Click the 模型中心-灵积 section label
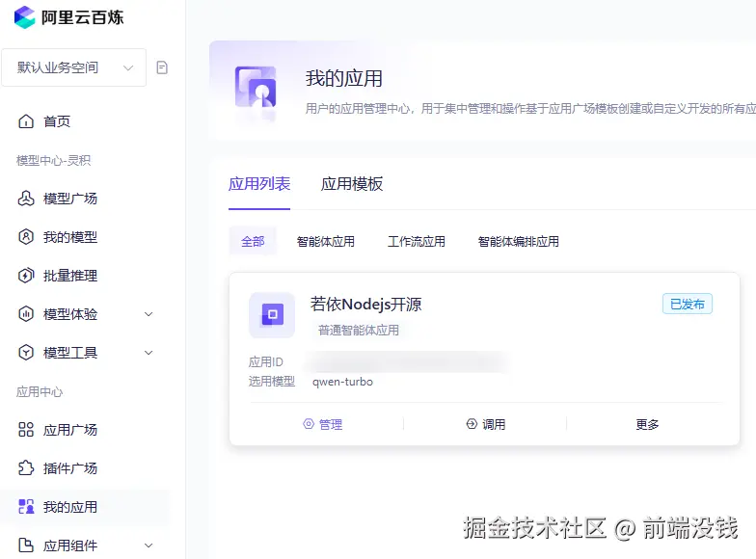The width and height of the screenshot is (756, 559). pyautogui.click(x=54, y=160)
